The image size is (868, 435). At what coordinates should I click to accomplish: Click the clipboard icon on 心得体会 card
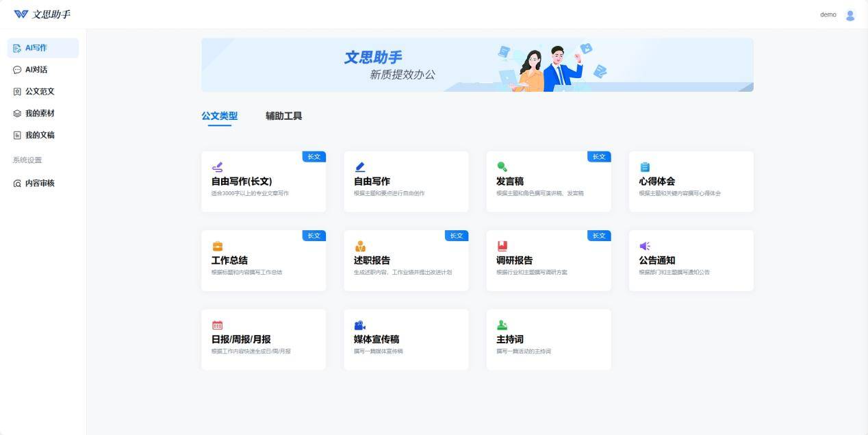(x=645, y=166)
